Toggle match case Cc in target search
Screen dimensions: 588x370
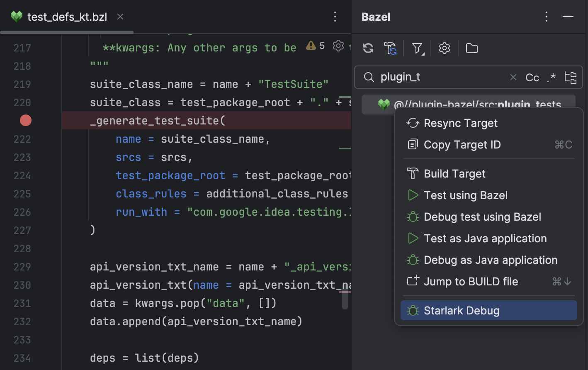coord(532,77)
